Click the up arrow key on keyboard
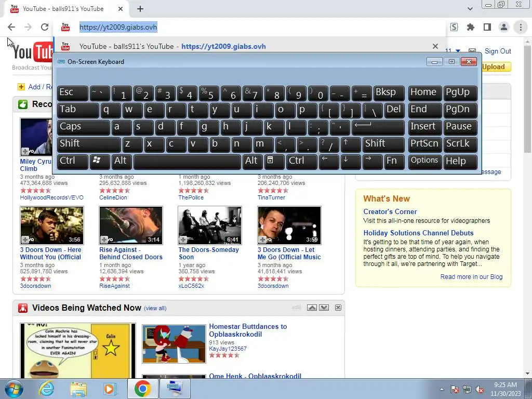532x399 pixels. click(x=351, y=144)
